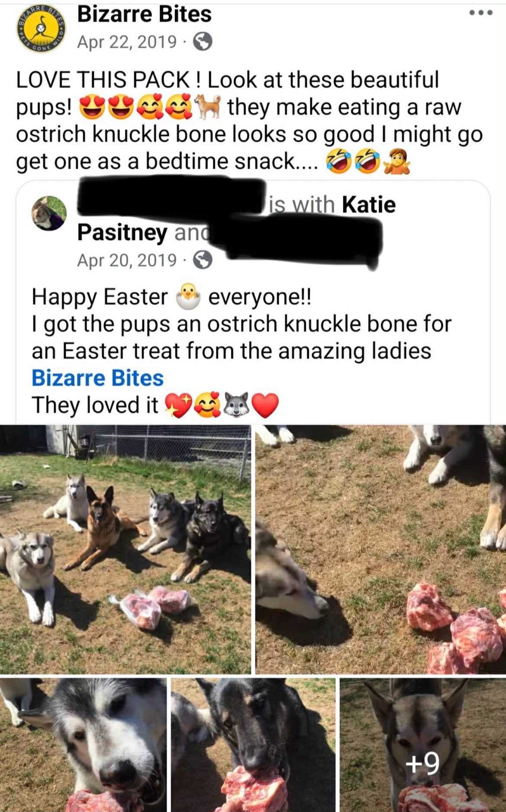This screenshot has height=812, width=506.
Task: Open the +9 more photos thumbnail
Action: [x=423, y=745]
